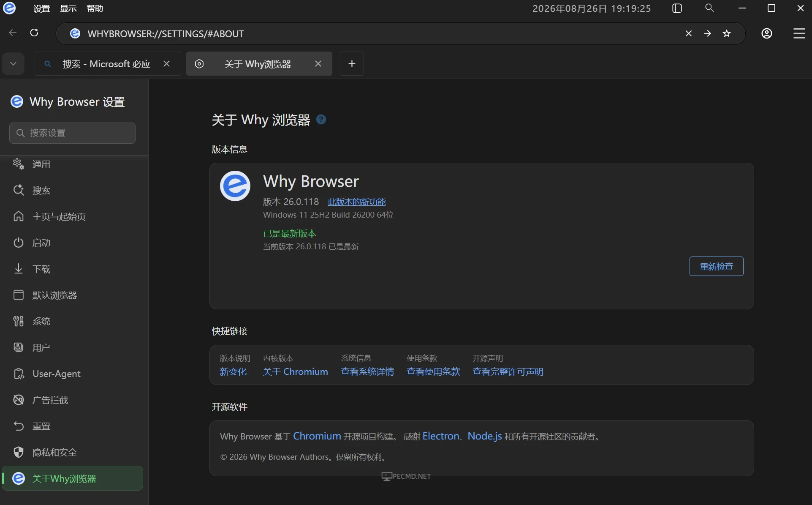The width and height of the screenshot is (812, 505).
Task: Click the Node.js link
Action: (485, 436)
